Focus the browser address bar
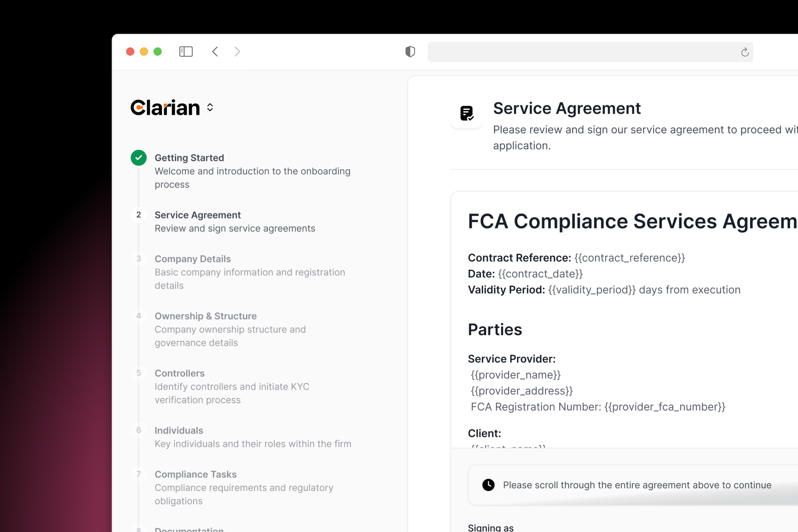Image resolution: width=798 pixels, height=532 pixels. point(590,52)
